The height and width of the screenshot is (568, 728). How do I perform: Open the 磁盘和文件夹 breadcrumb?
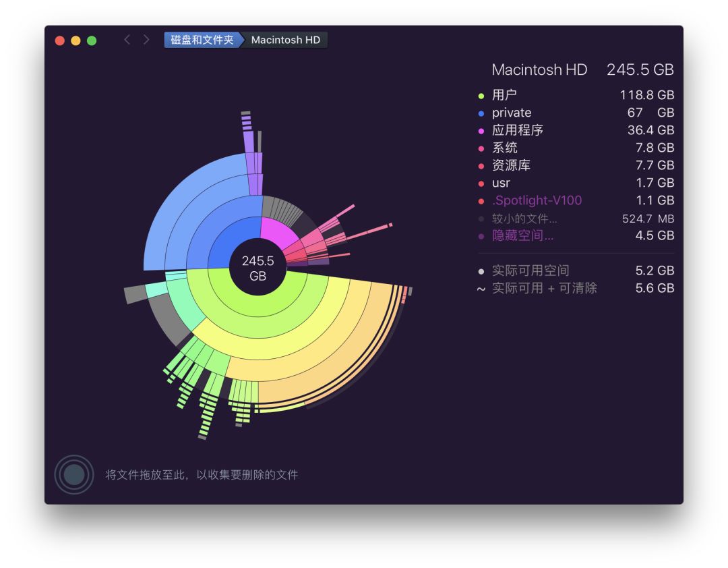[x=202, y=40]
